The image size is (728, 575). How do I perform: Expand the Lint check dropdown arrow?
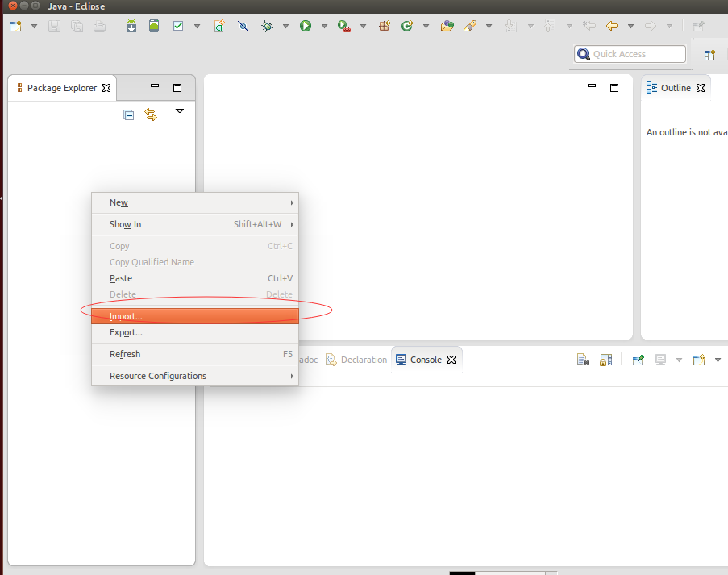coord(198,27)
